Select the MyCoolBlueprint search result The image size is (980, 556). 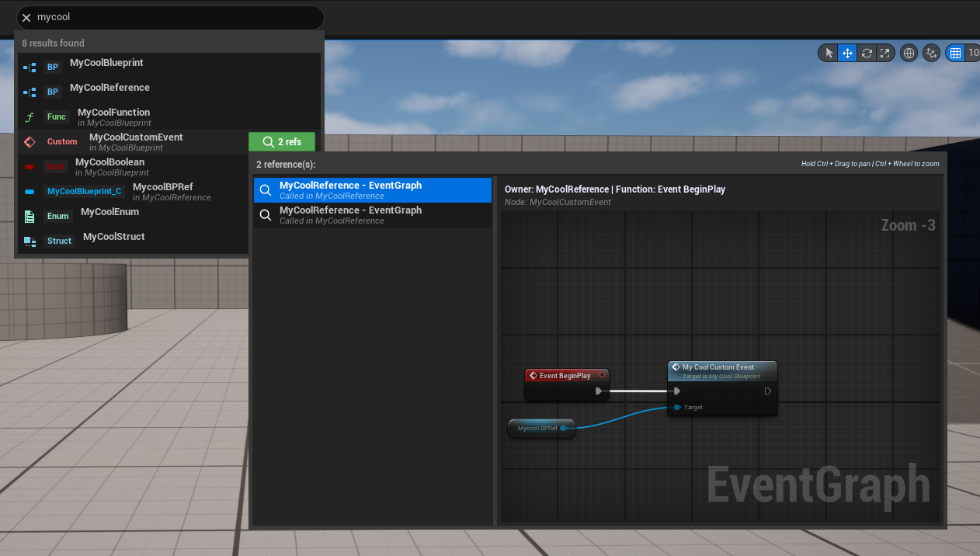point(106,64)
